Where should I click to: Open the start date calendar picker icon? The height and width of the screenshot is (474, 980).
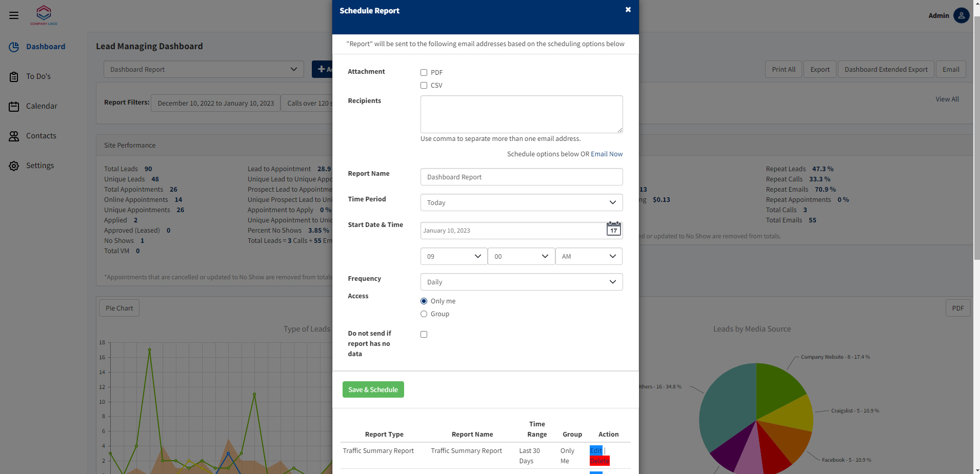point(613,230)
